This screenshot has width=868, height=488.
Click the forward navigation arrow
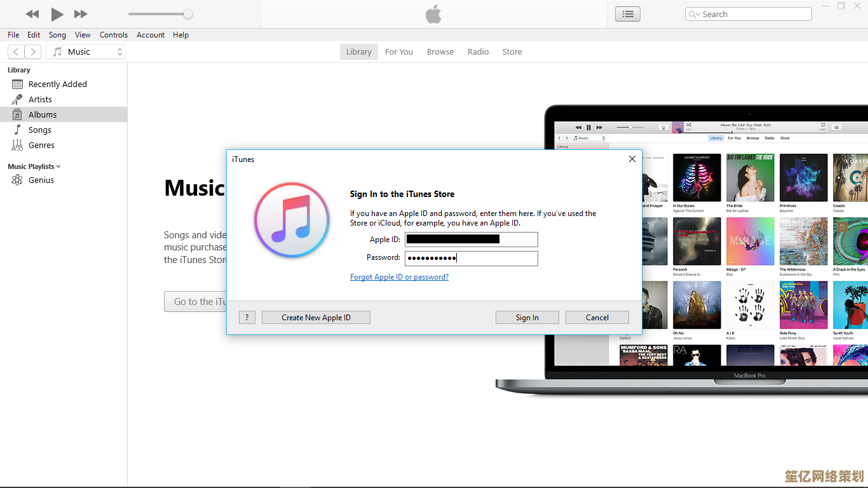(x=33, y=52)
